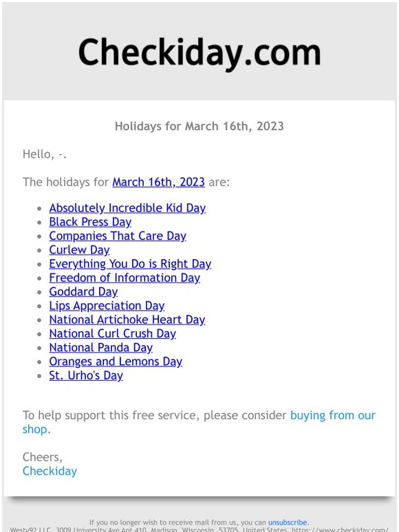Click Lips Appreciation Day
399x532 pixels.
pos(107,306)
